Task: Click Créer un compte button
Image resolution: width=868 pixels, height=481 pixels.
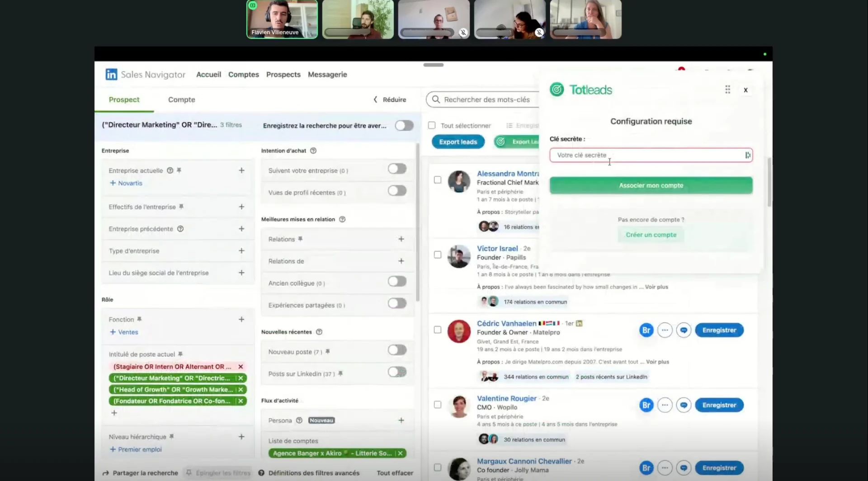Action: pos(651,235)
